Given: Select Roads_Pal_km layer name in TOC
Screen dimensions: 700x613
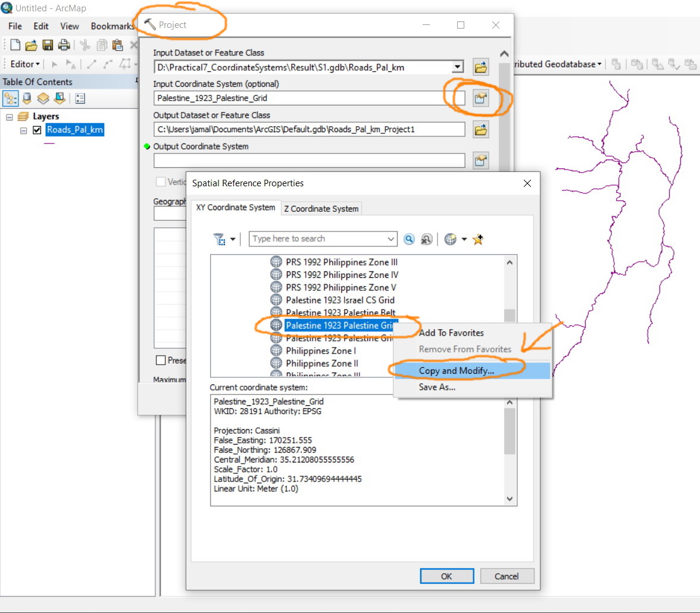Looking at the screenshot, I should coord(75,130).
